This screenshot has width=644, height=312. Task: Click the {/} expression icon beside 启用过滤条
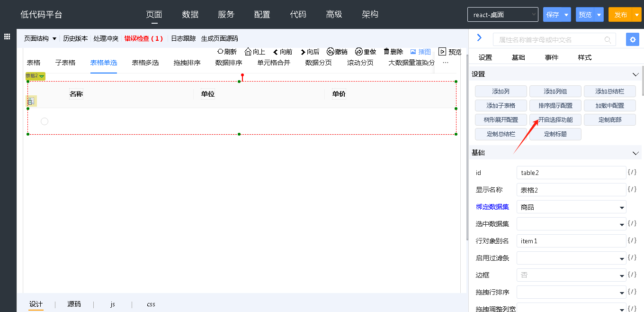(632, 258)
